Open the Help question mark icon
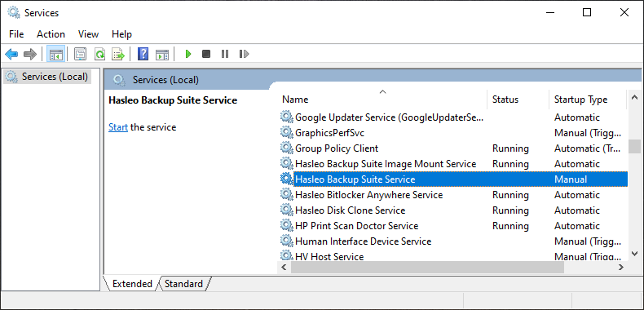 pyautogui.click(x=143, y=54)
